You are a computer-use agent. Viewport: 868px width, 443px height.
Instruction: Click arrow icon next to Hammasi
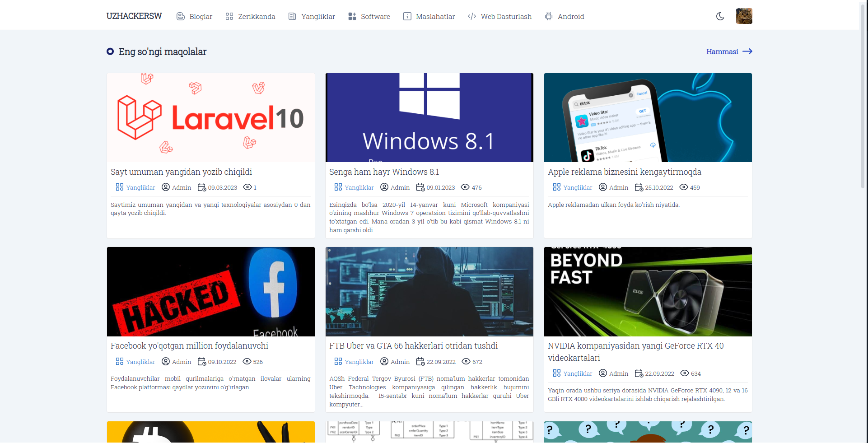(x=747, y=51)
